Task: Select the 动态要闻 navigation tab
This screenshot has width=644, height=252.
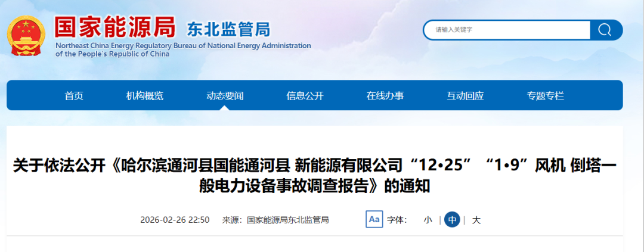Action: (x=225, y=96)
